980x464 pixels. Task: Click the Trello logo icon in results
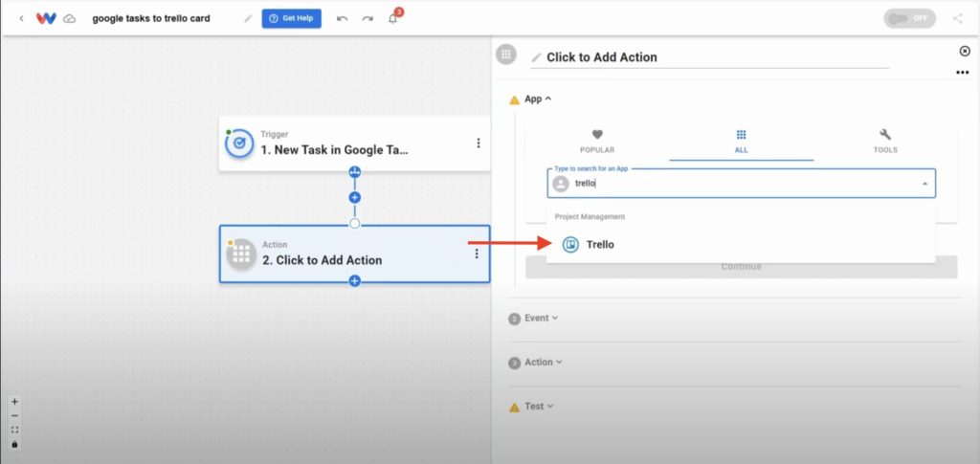point(570,245)
